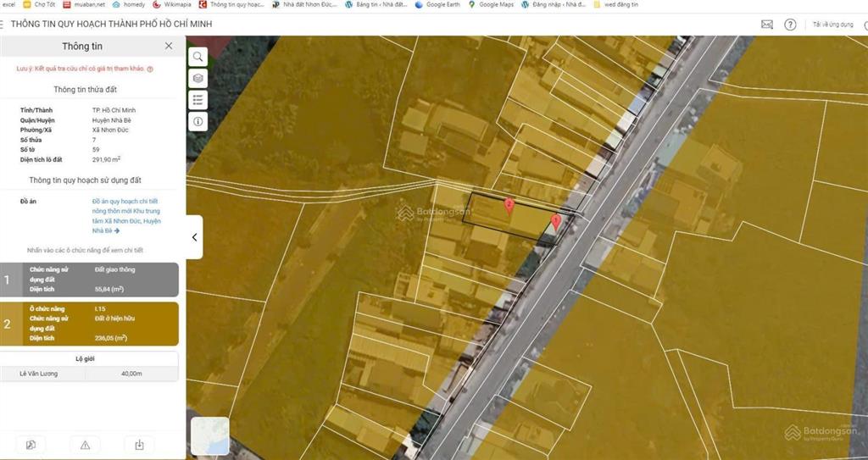Open muaban.net bookmark
Viewport: 868px width, 460px height.
coord(84,4)
